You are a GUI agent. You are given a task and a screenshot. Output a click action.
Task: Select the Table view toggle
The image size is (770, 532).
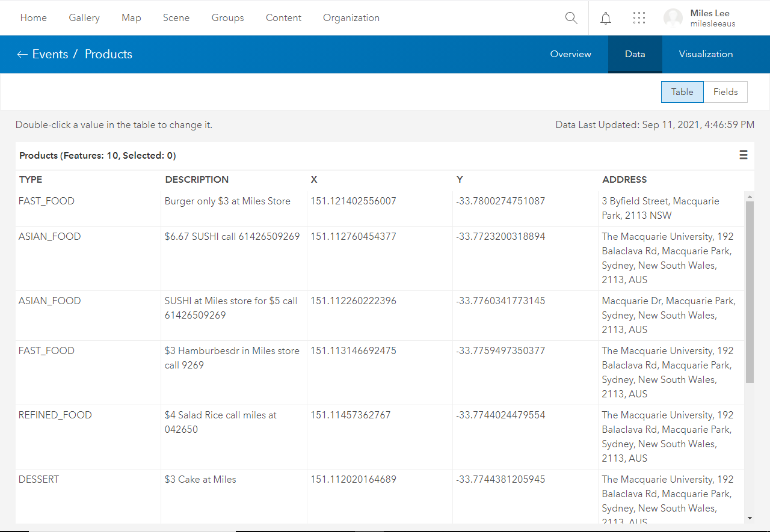tap(683, 92)
